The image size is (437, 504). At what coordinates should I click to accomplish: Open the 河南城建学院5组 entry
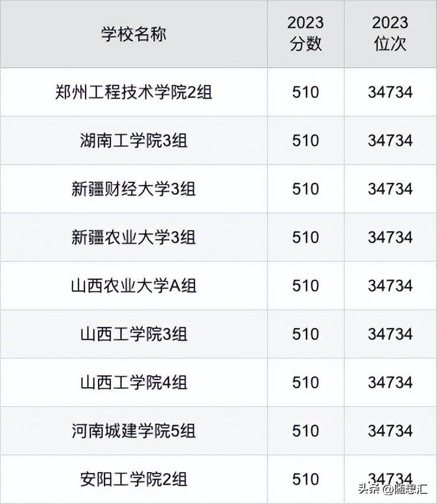click(x=133, y=431)
